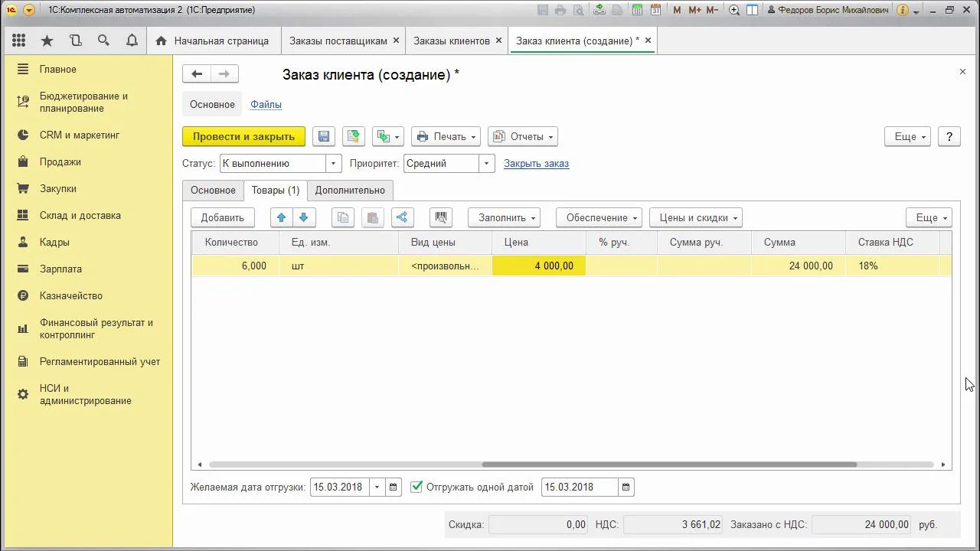This screenshot has height=551, width=980.
Task: Click the save (floppy disk) icon
Action: (x=324, y=136)
